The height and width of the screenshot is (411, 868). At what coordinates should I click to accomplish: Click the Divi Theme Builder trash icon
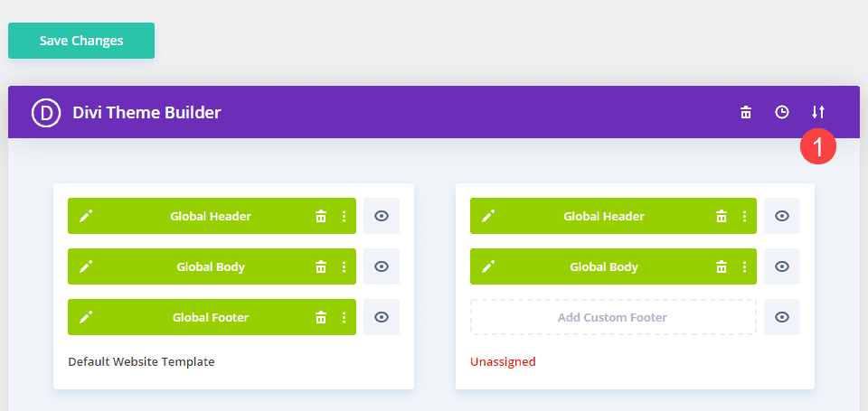(746, 112)
